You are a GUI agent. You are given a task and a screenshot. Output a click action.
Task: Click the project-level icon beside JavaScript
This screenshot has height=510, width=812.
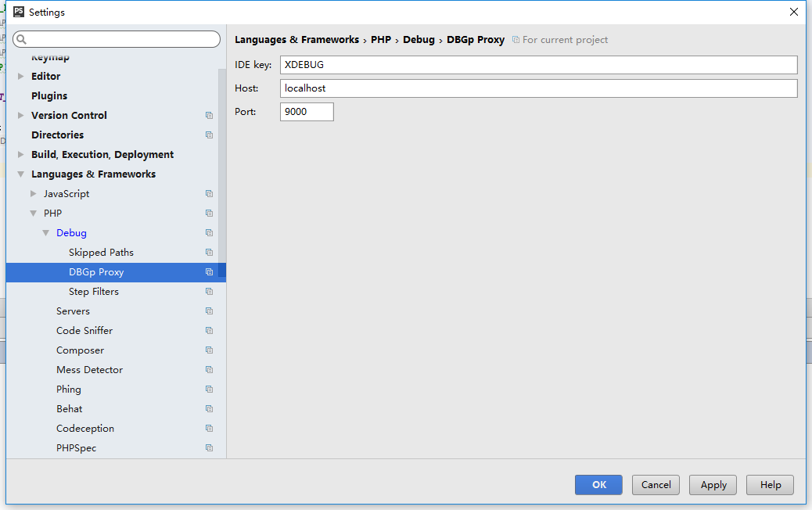click(209, 194)
